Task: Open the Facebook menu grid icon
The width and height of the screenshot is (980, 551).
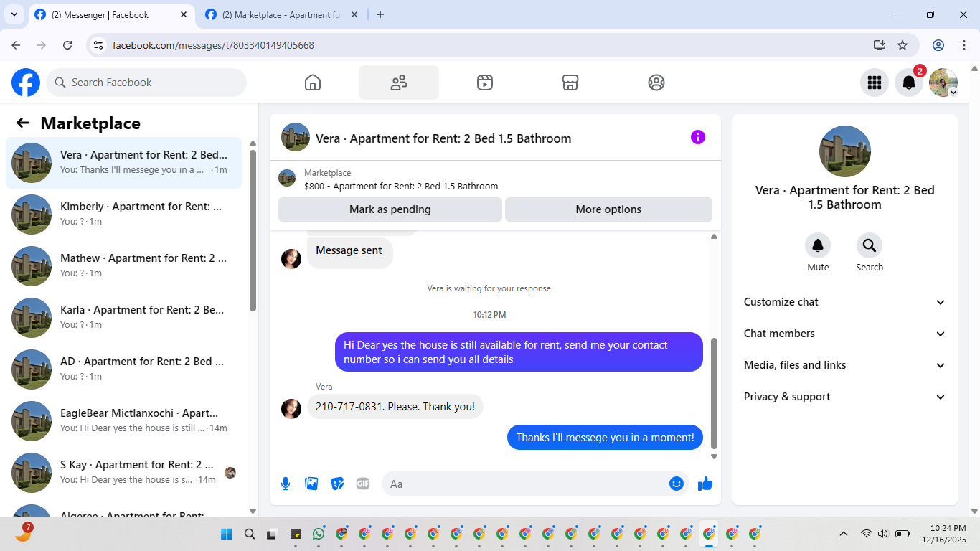Action: coord(875,83)
